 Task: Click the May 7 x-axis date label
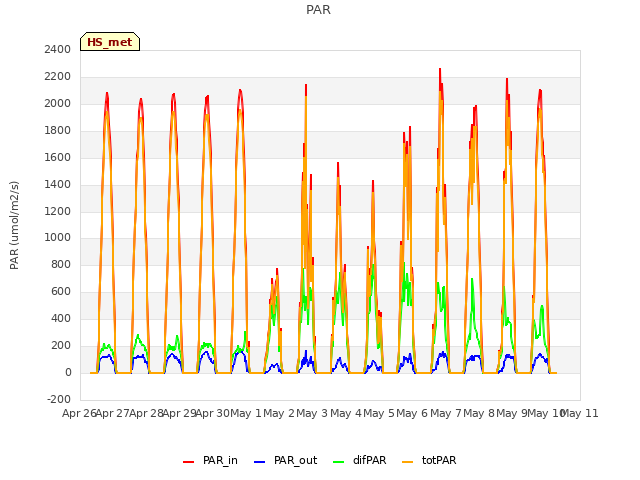[446, 413]
